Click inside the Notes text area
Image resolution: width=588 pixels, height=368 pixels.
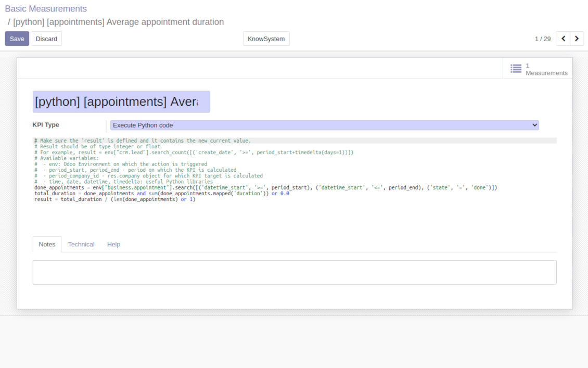point(295,272)
